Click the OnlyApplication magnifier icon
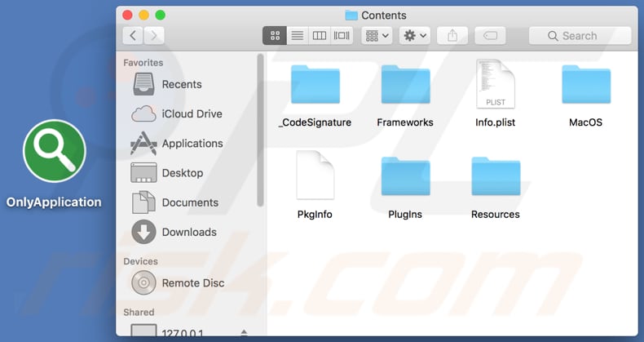Image resolution: width=644 pixels, height=342 pixels. pos(55,151)
